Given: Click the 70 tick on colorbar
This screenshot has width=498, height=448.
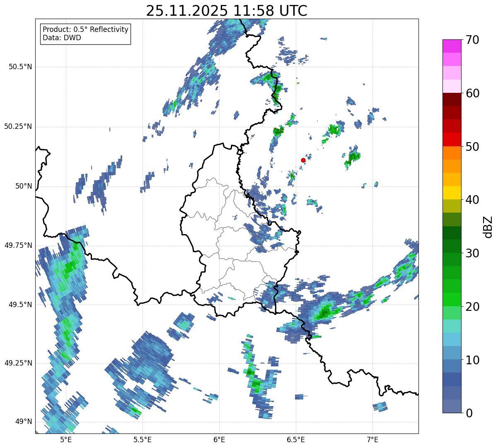Looking at the screenshot, I should coord(472,40).
